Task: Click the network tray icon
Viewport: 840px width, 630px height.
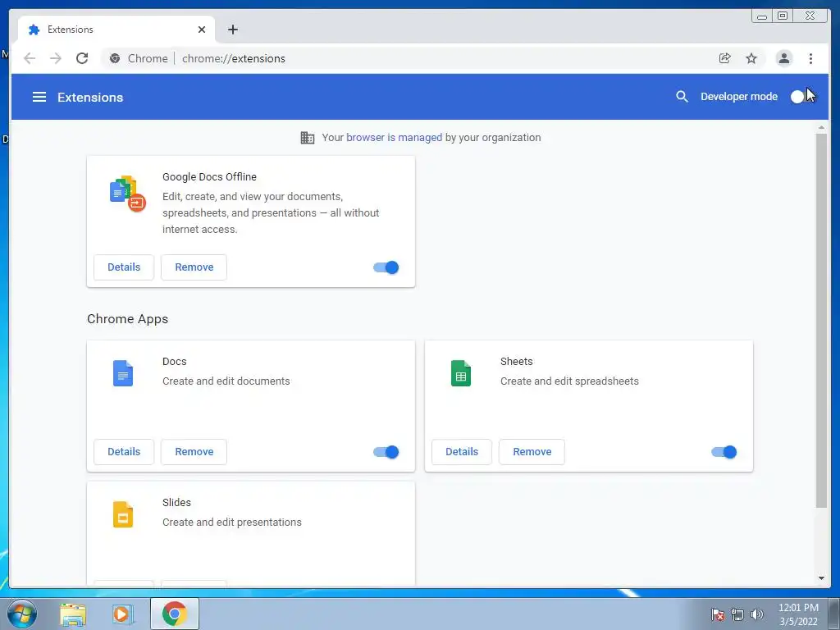Action: 737,614
